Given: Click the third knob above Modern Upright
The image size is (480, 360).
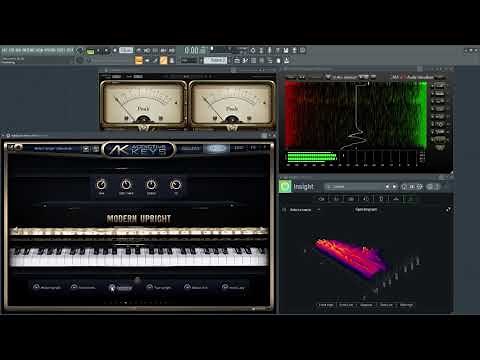Looking at the screenshot, I should (151, 184).
